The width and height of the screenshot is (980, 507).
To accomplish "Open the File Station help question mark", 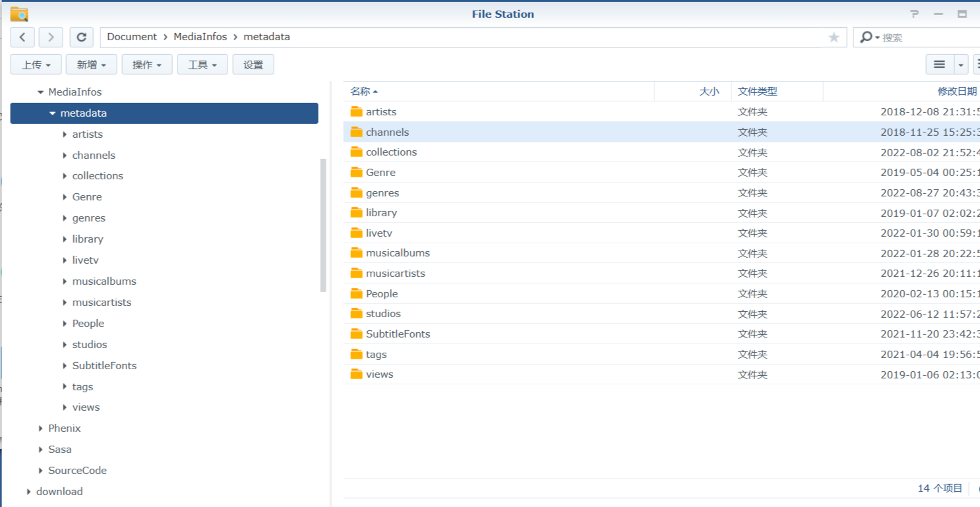I will tap(914, 14).
